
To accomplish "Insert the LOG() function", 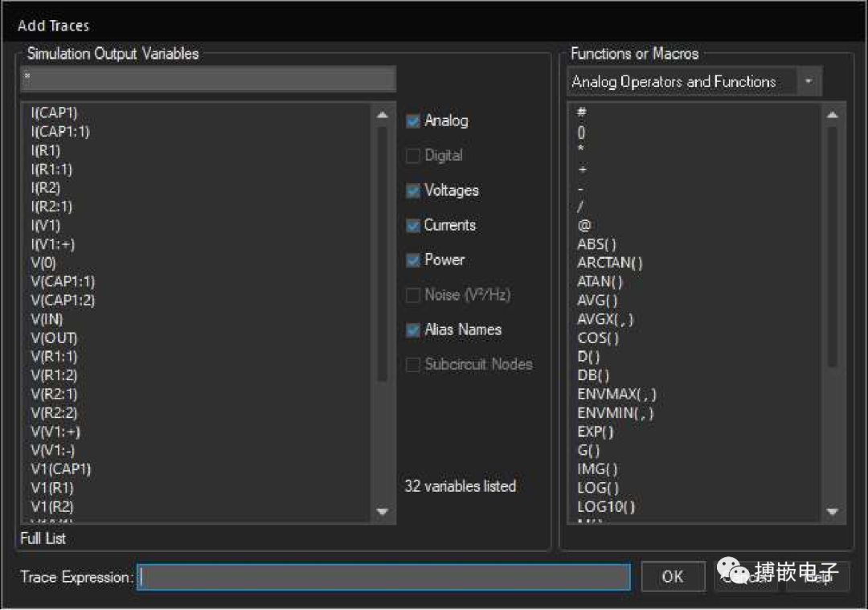I will coord(599,489).
